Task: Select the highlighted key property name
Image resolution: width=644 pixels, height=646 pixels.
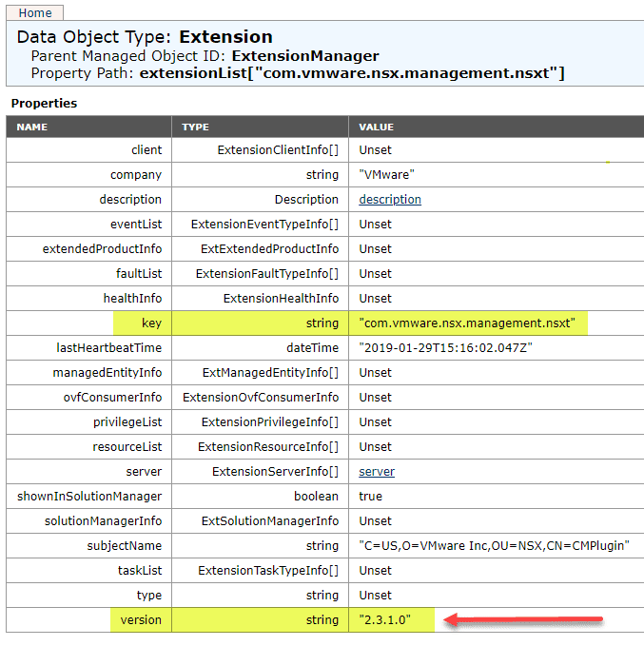Action: click(x=151, y=323)
